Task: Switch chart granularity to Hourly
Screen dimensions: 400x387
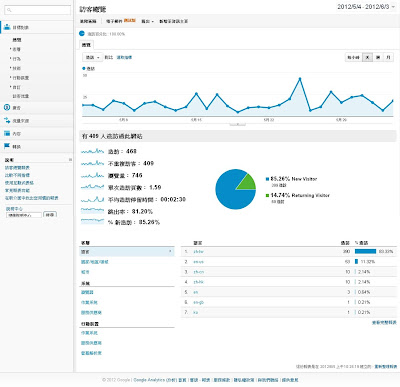Action: coord(353,57)
